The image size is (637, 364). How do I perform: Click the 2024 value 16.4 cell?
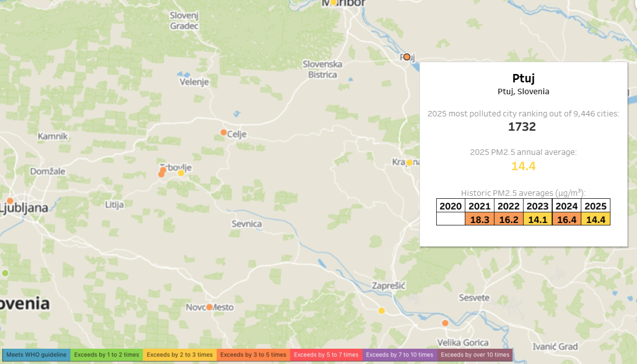click(x=567, y=219)
